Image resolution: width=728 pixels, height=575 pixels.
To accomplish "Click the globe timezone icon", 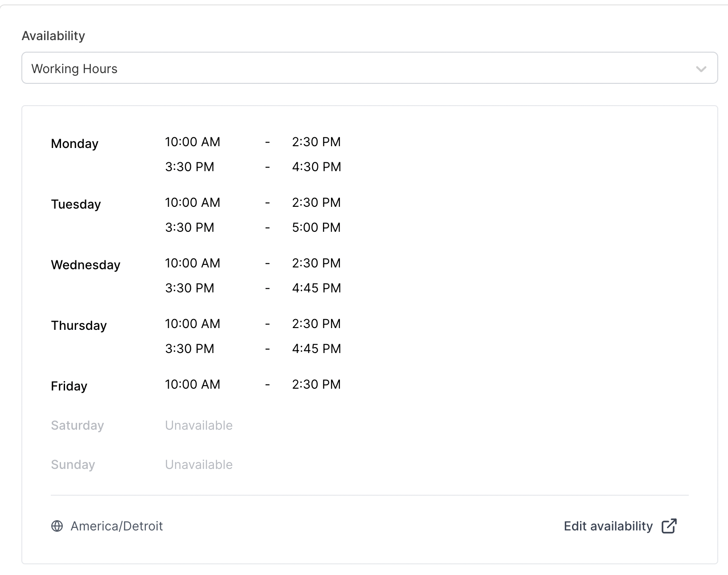I will point(57,526).
